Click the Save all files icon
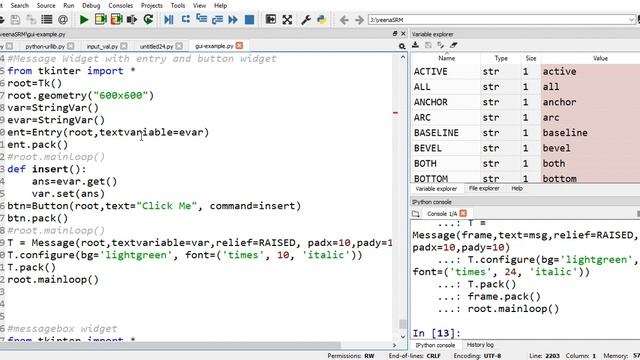This screenshot has width=640, height=360. 31,19
